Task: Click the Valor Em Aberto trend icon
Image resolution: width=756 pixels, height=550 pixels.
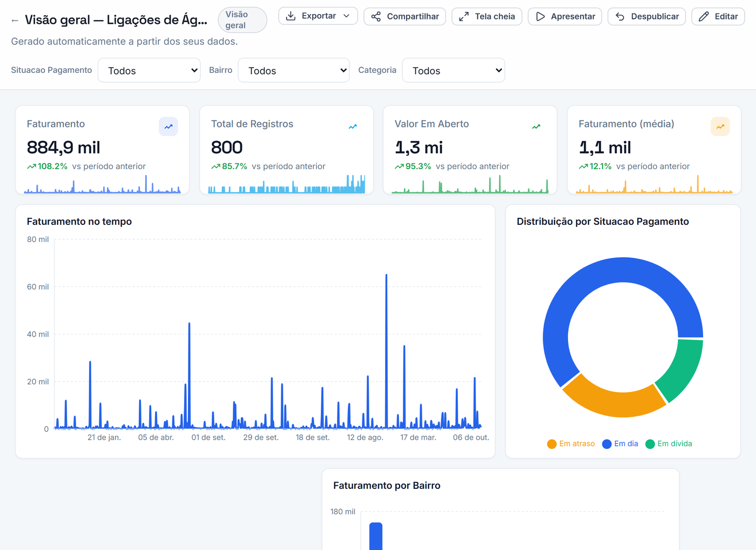Action: pos(536,126)
